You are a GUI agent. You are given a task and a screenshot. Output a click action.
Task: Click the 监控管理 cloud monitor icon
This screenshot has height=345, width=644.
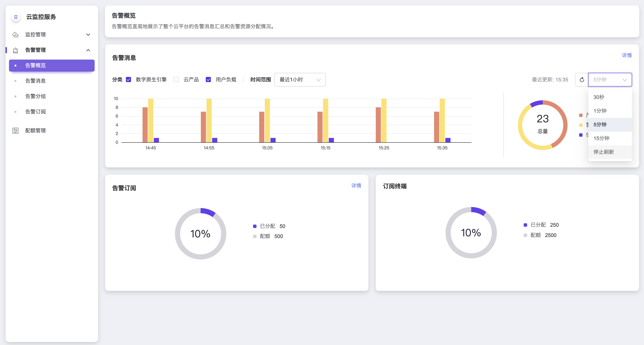coord(15,34)
